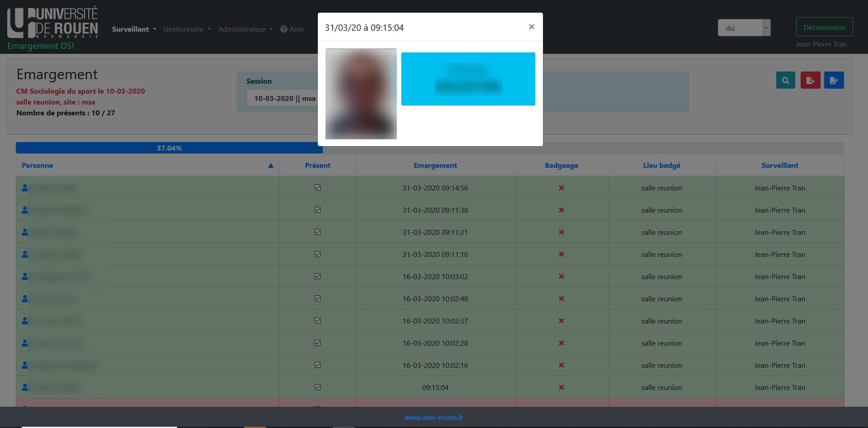Click red X badge icon in 10:02:16 row
This screenshot has height=428, width=868.
(561, 365)
